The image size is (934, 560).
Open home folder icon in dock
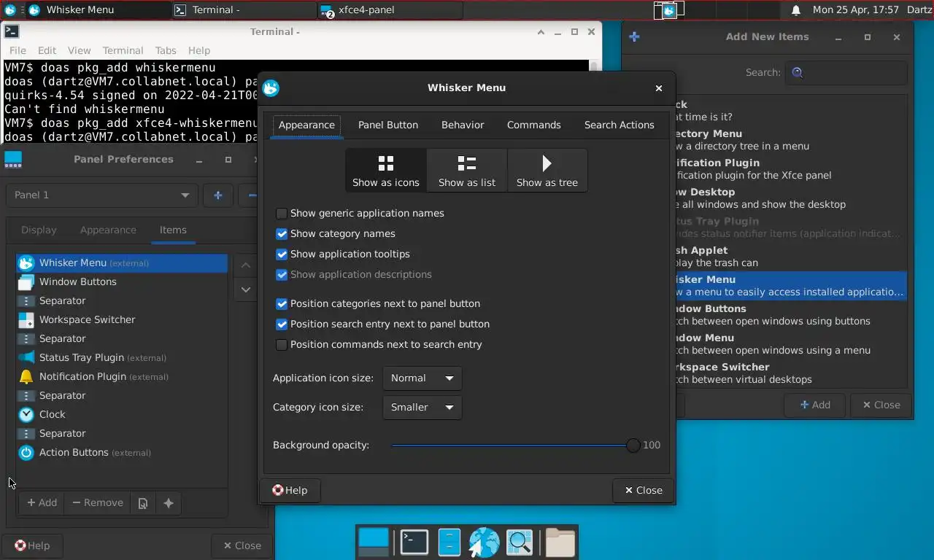[560, 542]
